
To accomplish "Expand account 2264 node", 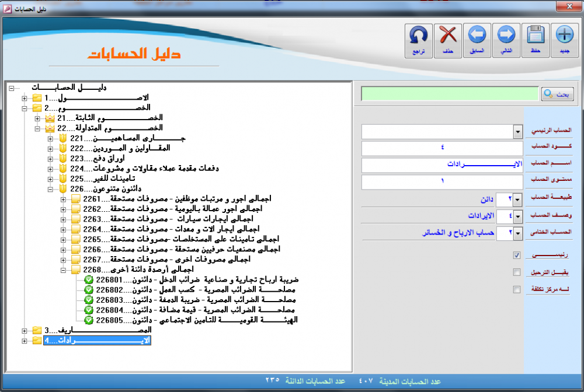I will pos(63,230).
